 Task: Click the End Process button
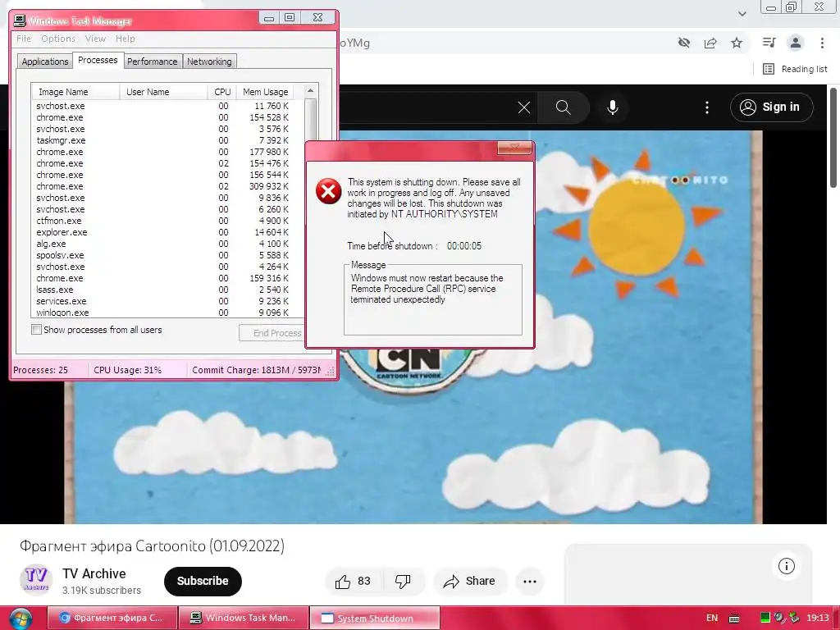(x=273, y=333)
